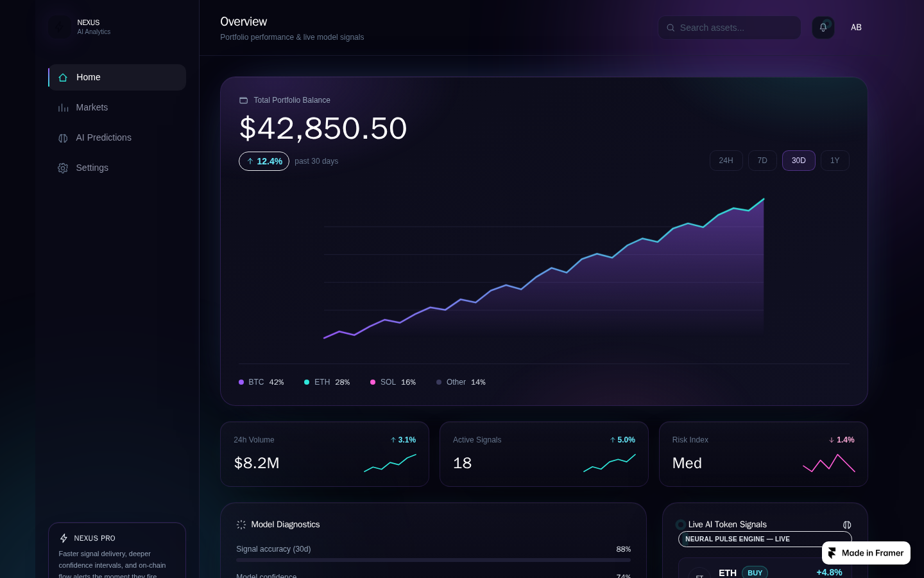The image size is (924, 578).
Task: Go to the Markets page
Action: coord(117,107)
